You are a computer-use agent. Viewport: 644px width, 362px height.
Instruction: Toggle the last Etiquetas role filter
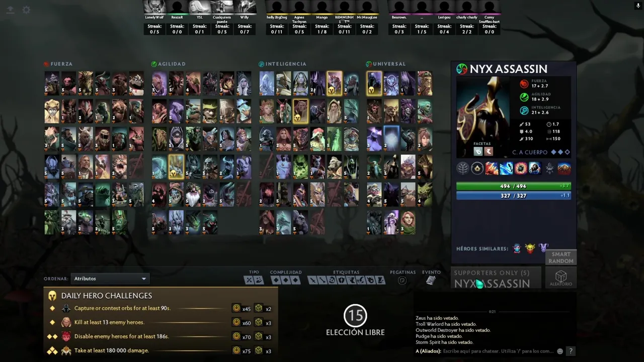380,281
